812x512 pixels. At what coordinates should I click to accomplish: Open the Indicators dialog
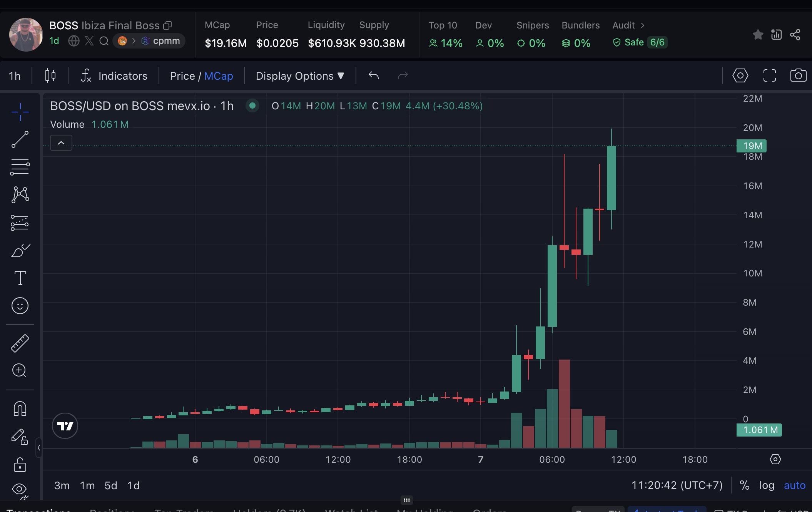114,76
